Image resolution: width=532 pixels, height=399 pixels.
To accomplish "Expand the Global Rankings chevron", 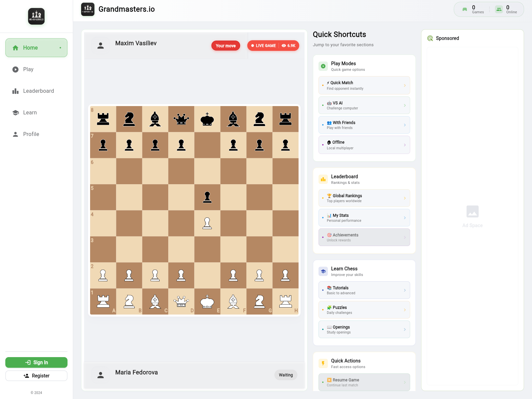I will (x=405, y=198).
